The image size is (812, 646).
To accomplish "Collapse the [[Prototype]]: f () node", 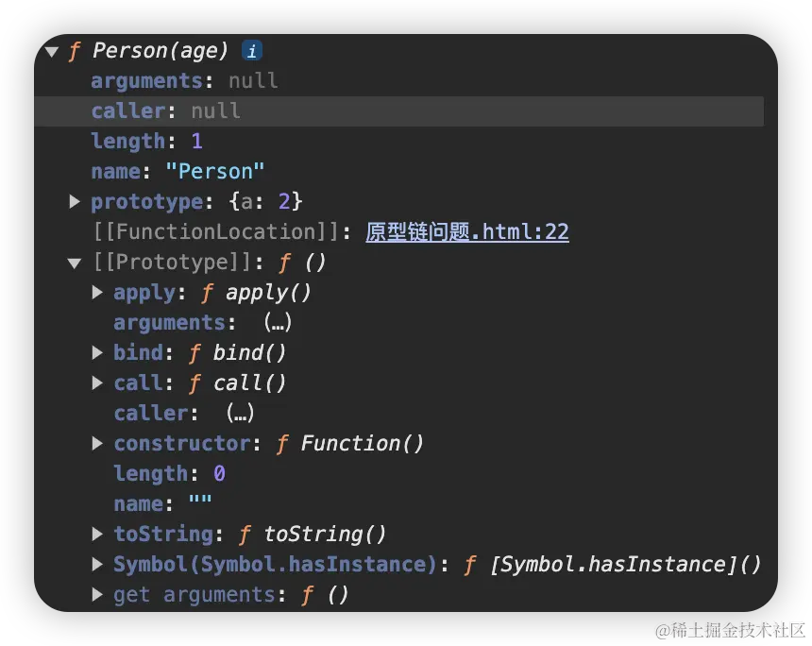I will (75, 263).
